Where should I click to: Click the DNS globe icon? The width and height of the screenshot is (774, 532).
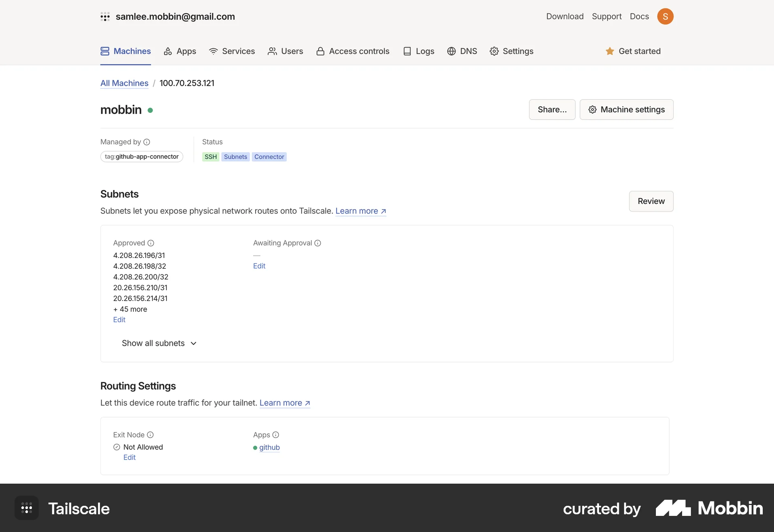tap(451, 51)
